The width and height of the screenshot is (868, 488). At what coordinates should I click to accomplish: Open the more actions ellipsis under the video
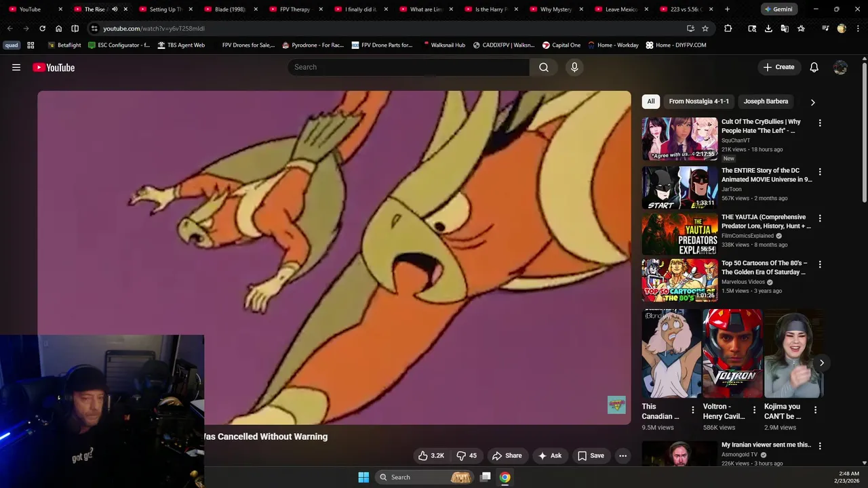[623, 455]
